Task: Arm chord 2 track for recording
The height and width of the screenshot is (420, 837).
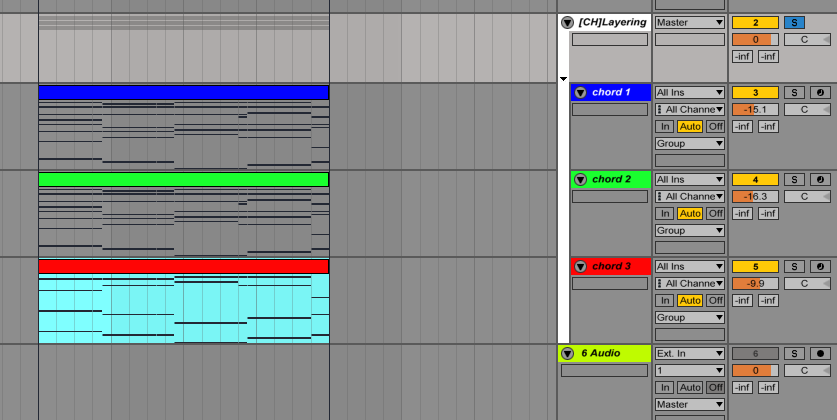Action: 820,179
